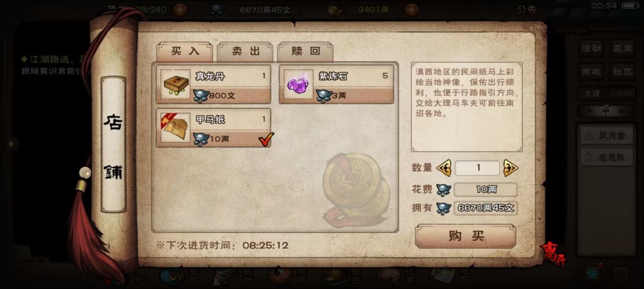Click gold ingot icon in top bar
This screenshot has height=289, width=644.
pos(335,10)
